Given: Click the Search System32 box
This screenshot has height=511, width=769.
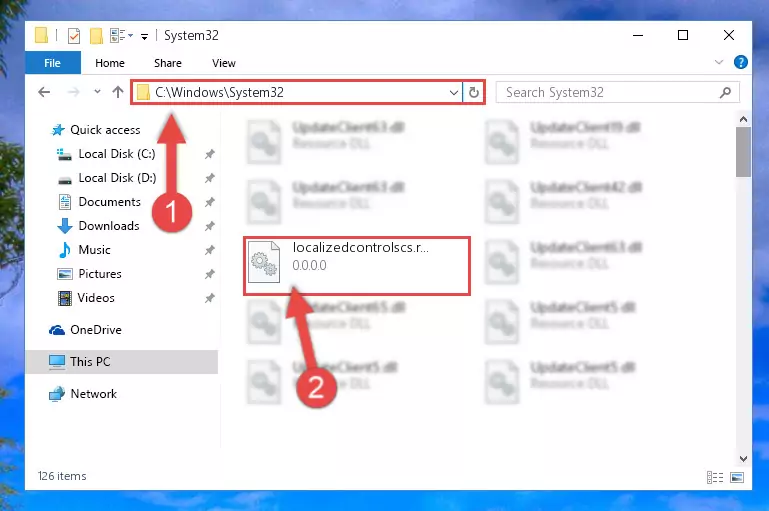Looking at the screenshot, I should click(617, 92).
